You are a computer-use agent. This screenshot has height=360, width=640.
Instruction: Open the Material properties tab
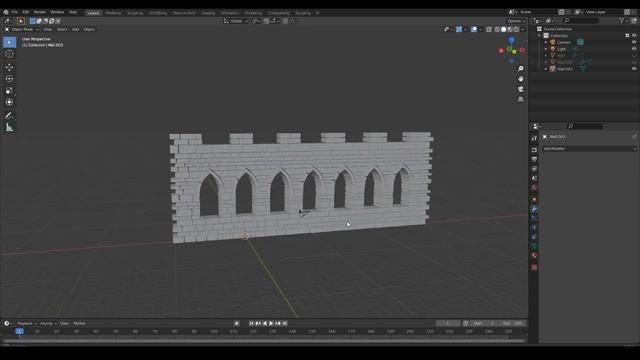coord(534,256)
